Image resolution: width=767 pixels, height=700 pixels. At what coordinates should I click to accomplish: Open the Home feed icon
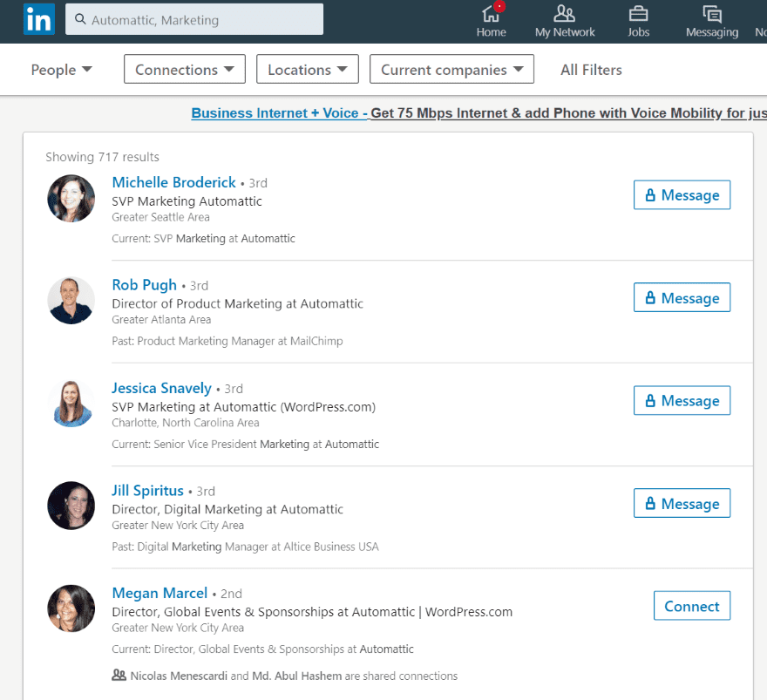(x=491, y=13)
